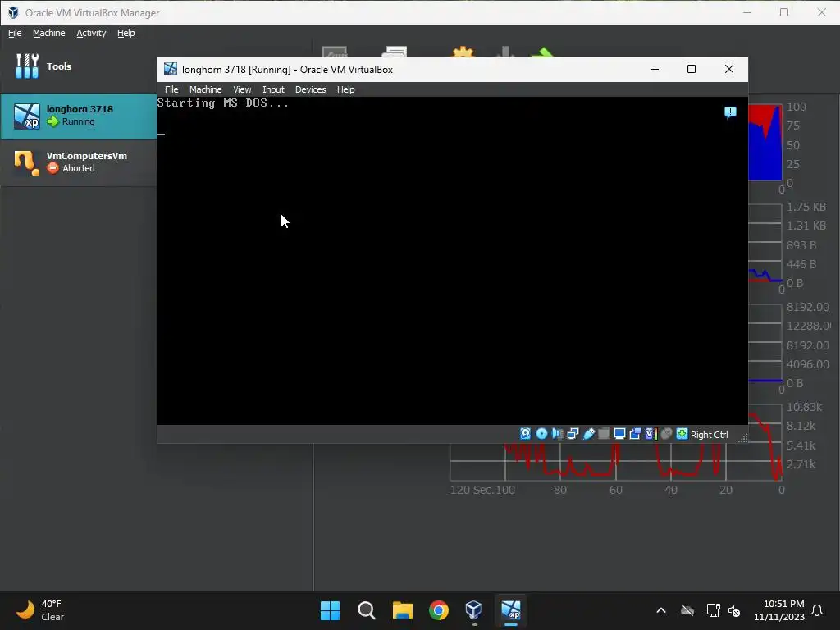Open the VM notification center icon
This screenshot has height=630, width=840.
coord(730,112)
